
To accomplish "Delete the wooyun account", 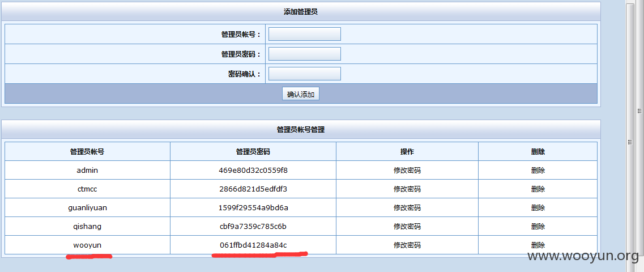I will (538, 245).
